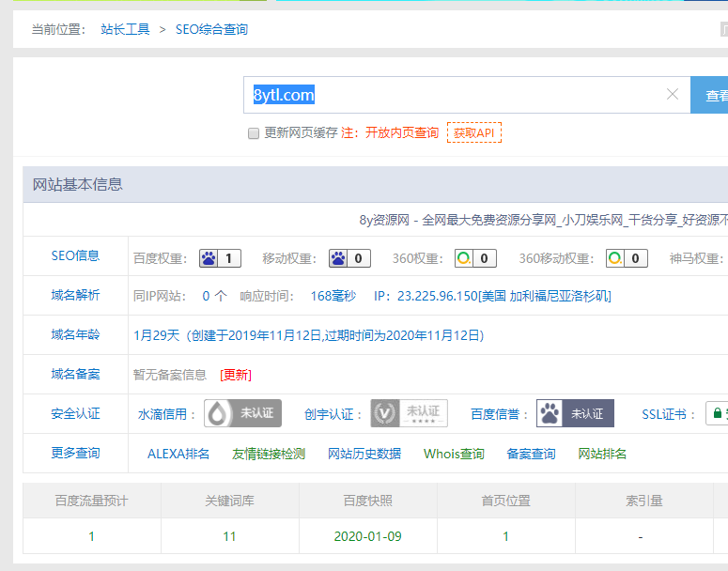This screenshot has height=571, width=728.
Task: Click the 更多查询 row label
Action: coord(75,453)
